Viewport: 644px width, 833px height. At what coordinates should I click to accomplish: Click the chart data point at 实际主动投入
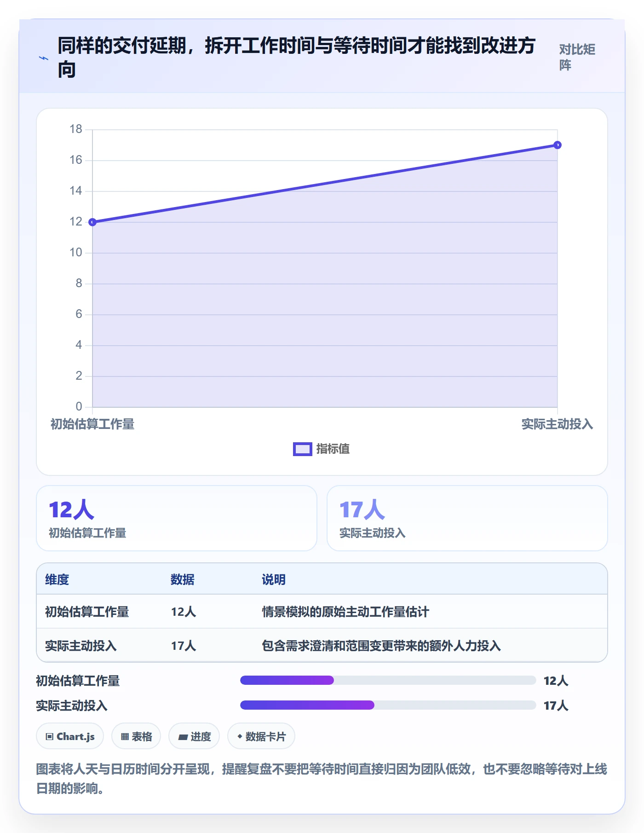(x=557, y=145)
